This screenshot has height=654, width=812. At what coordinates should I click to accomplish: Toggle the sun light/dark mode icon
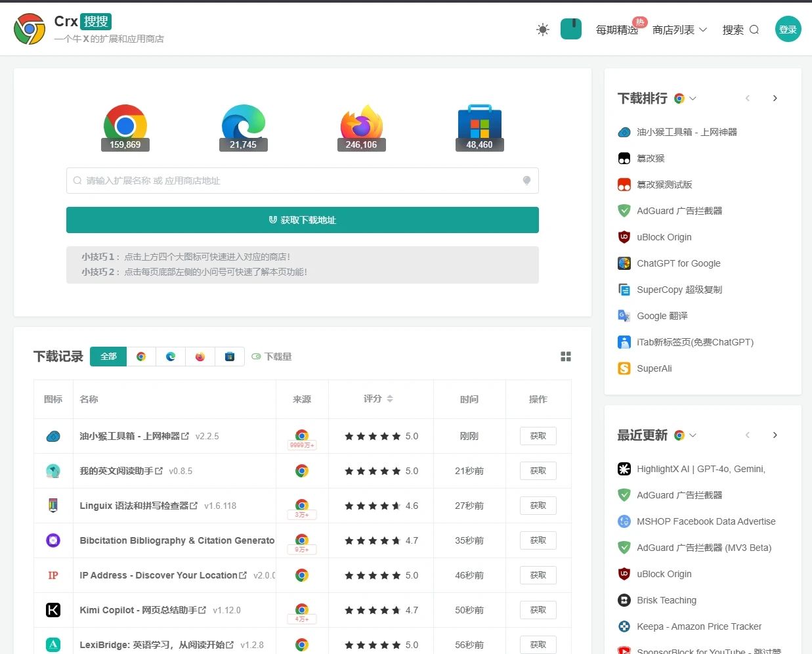tap(542, 30)
